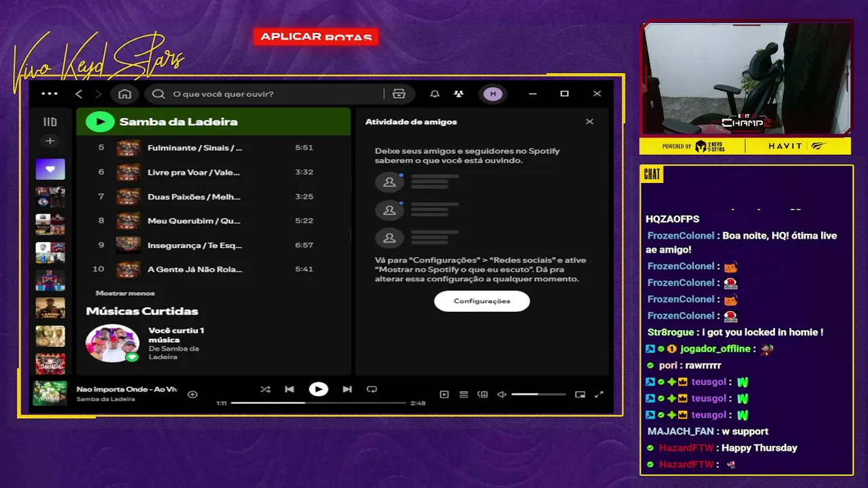868x488 pixels.
Task: Go forward with the right arrow
Action: pos(98,94)
